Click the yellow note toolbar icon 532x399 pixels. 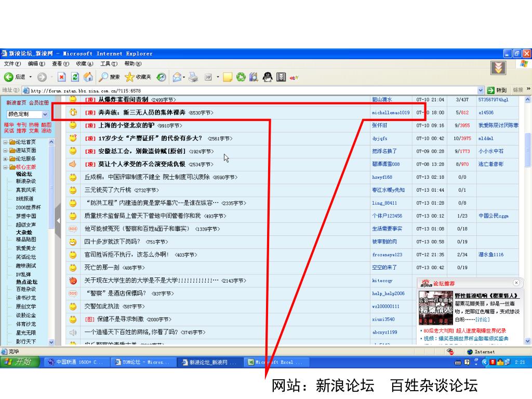[x=228, y=77]
